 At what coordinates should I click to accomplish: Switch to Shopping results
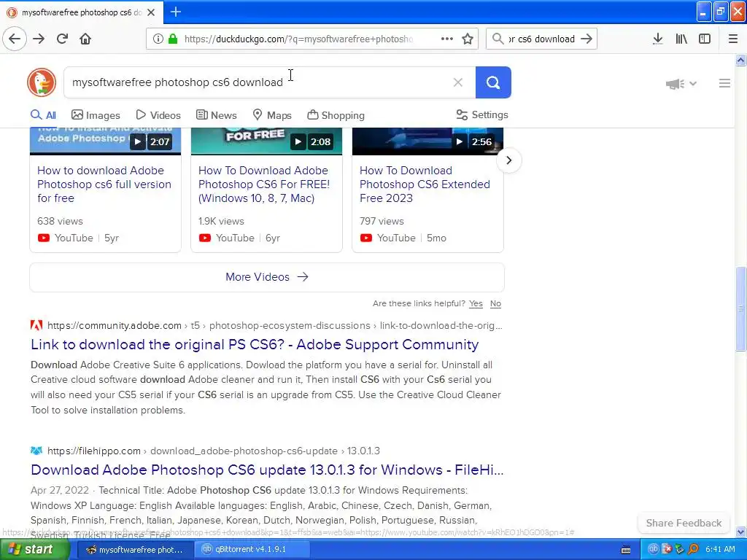tap(336, 114)
